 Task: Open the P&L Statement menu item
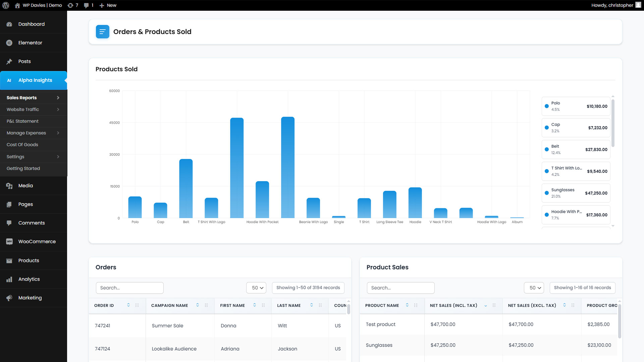(22, 121)
